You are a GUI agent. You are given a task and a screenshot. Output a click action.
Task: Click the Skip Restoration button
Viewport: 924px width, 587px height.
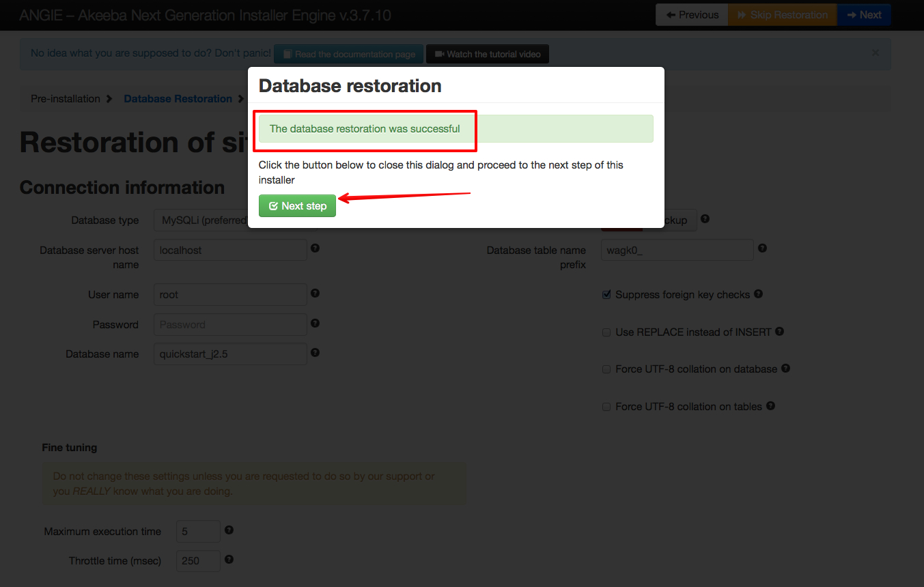[782, 15]
